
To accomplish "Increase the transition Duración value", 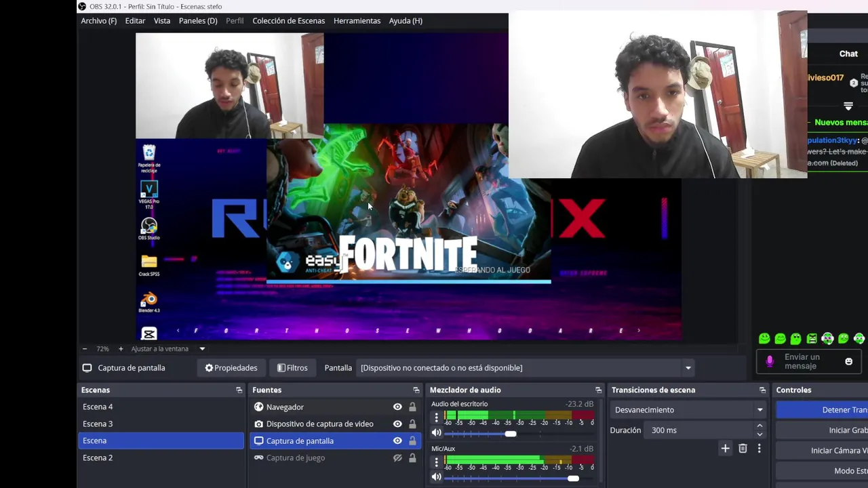I will coord(759,426).
